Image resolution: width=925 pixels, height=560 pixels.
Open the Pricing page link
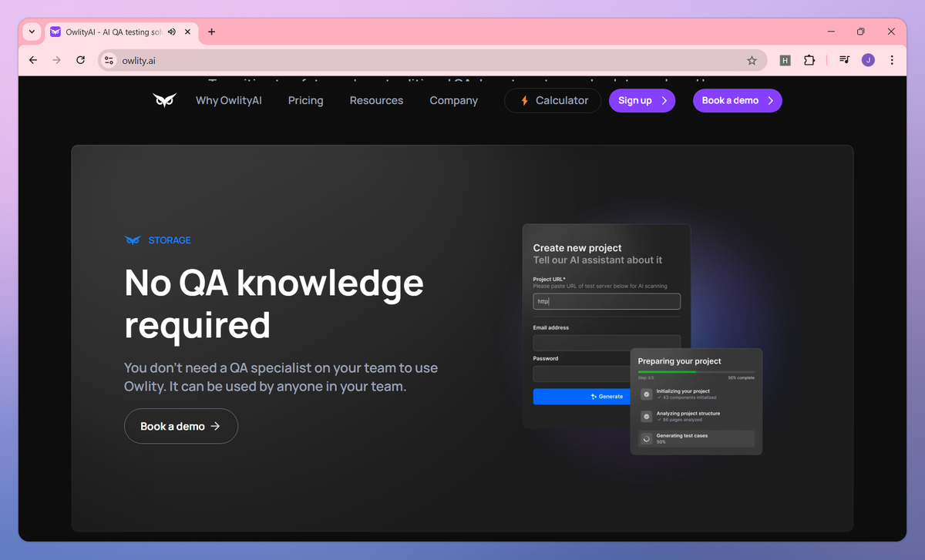pyautogui.click(x=306, y=100)
